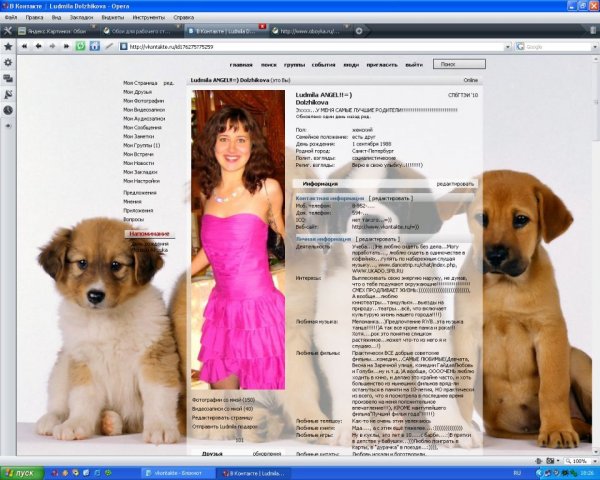Open Фотографии со мной link

tap(223, 400)
